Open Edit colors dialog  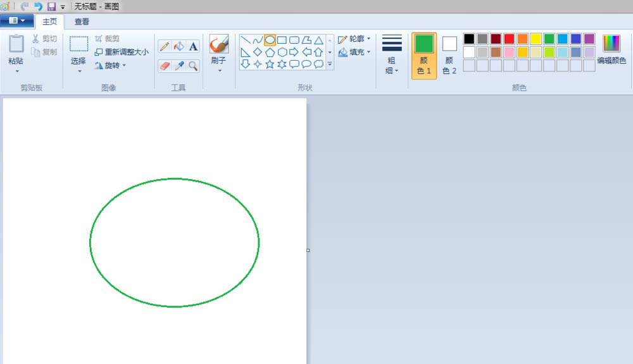pyautogui.click(x=611, y=49)
